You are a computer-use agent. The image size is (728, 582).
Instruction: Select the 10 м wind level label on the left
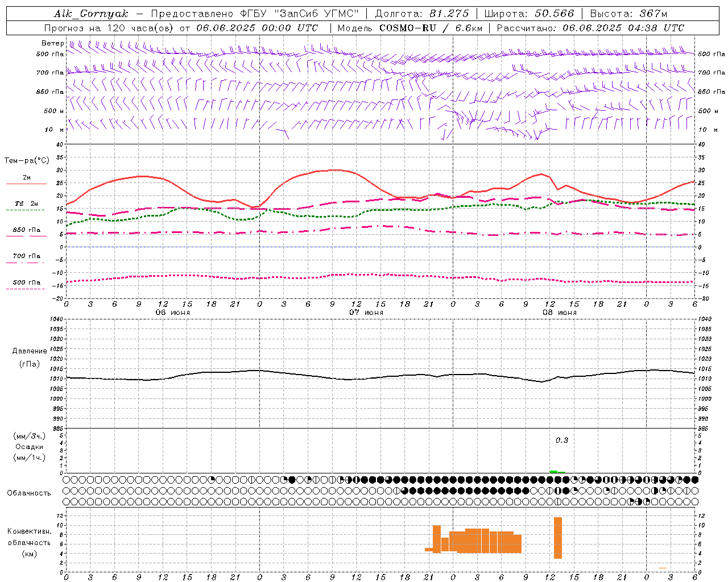click(55, 130)
